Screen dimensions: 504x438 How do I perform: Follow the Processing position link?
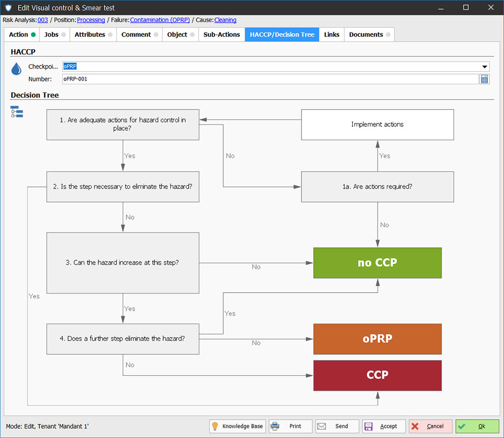[91, 20]
